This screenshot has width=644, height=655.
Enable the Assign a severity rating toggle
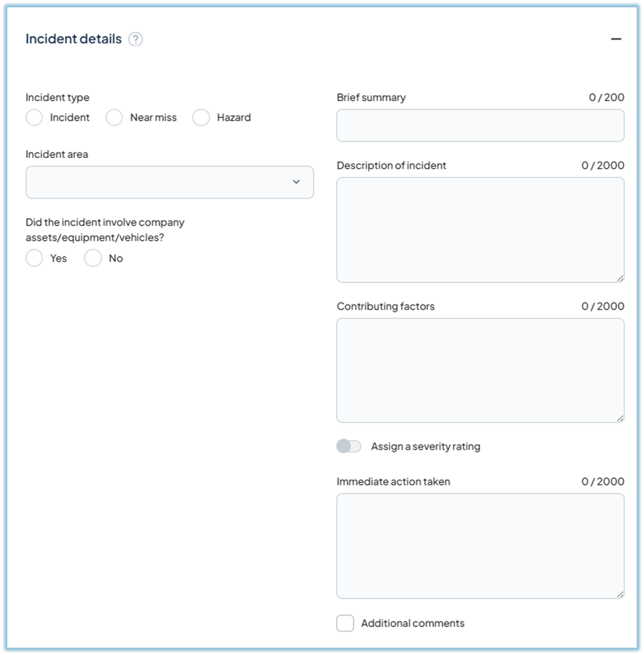(349, 446)
